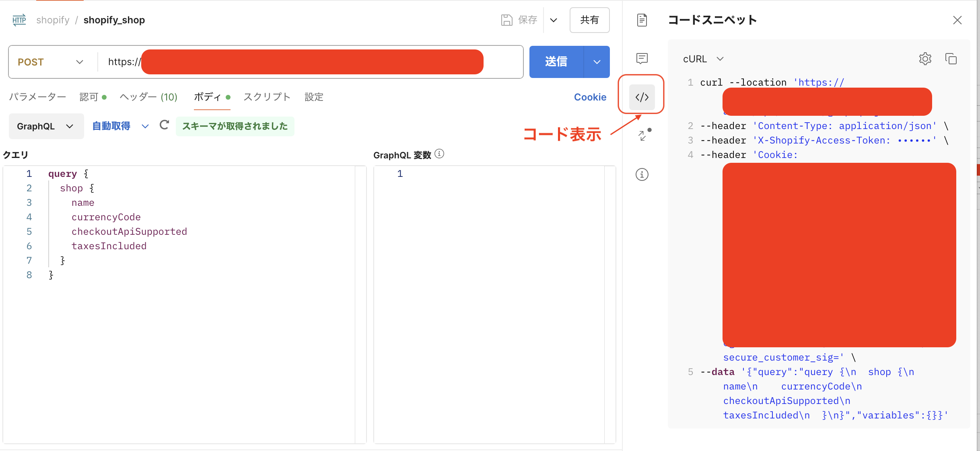Viewport: 980px width, 451px height.
Task: Open the documentation panel icon
Action: point(641,20)
